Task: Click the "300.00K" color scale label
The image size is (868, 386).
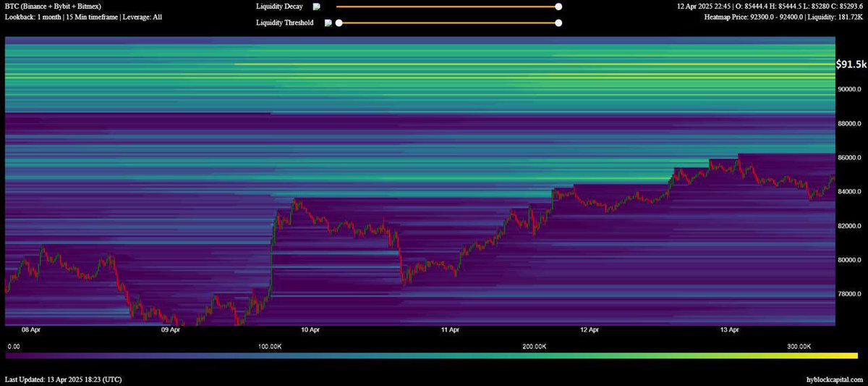Action: pos(800,347)
